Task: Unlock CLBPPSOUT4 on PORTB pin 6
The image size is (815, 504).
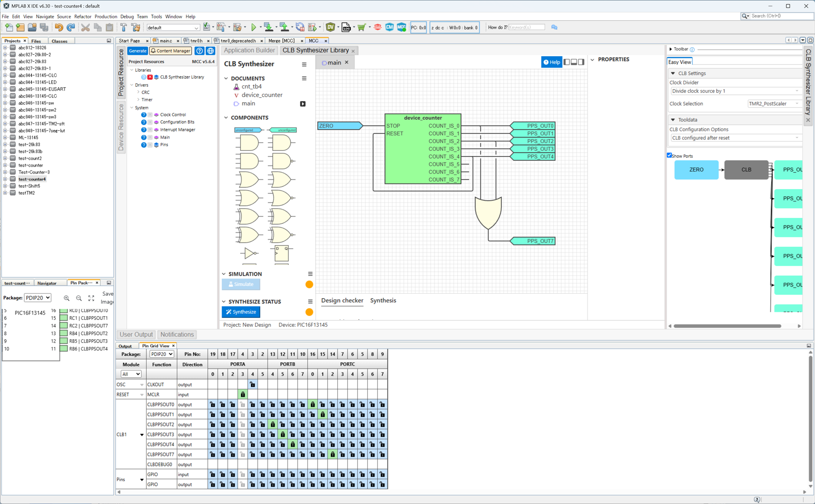Action: 292,444
